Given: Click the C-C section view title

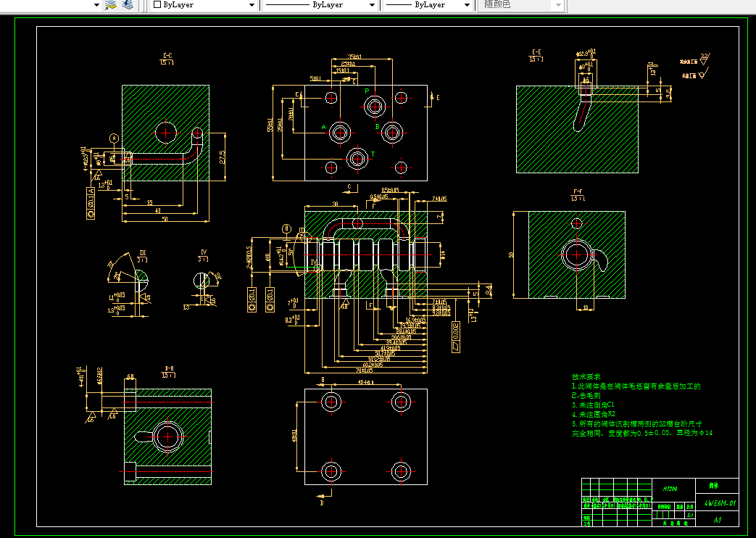Looking at the screenshot, I should [x=167, y=59].
